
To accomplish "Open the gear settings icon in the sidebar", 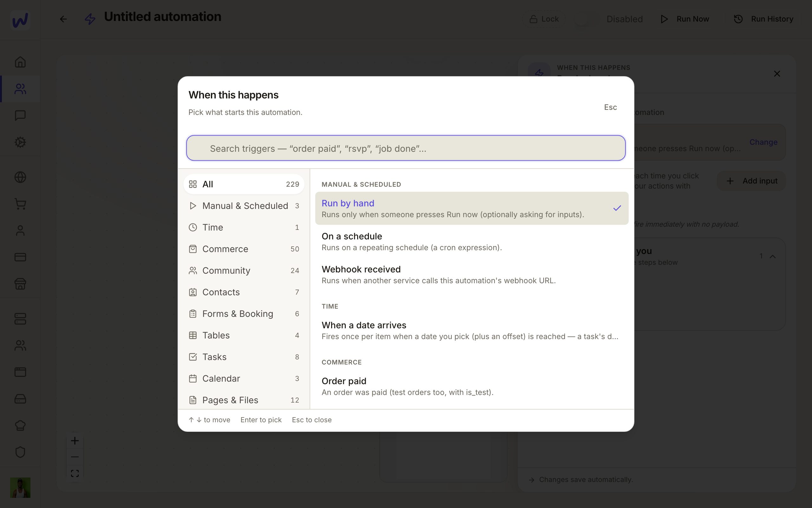I will 20,142.
